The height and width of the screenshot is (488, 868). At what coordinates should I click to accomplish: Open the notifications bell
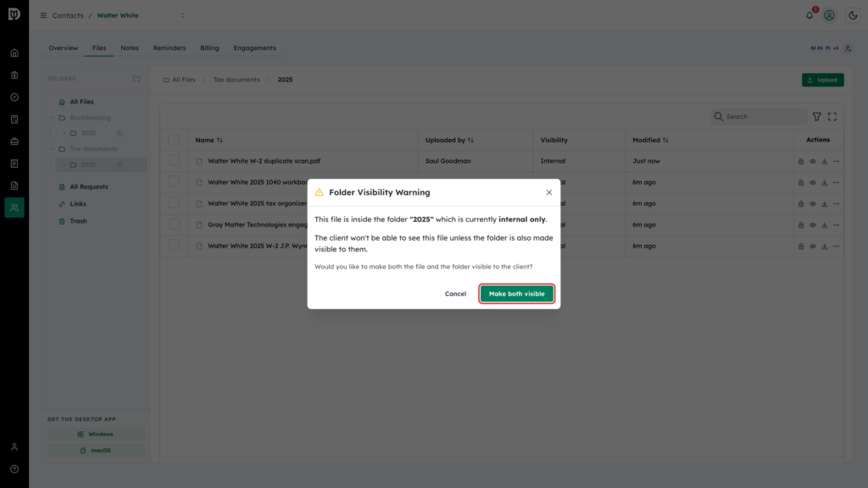pyautogui.click(x=810, y=15)
